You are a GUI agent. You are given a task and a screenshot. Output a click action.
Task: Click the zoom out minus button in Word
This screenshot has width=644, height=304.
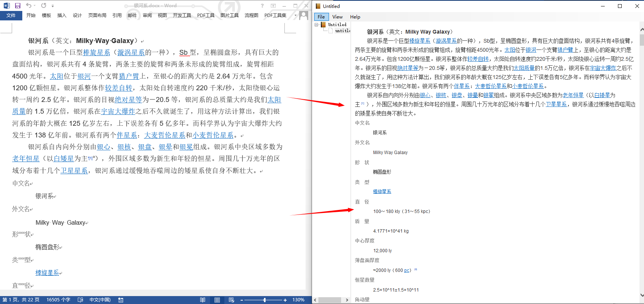click(x=242, y=300)
